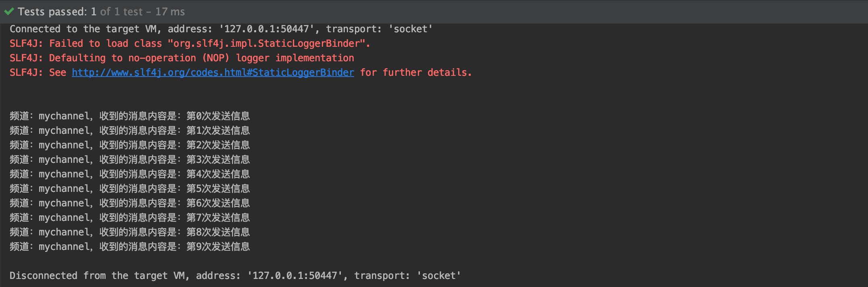Place cursor on the "第5次发送信息" line
This screenshot has width=868, height=287.
pos(129,189)
